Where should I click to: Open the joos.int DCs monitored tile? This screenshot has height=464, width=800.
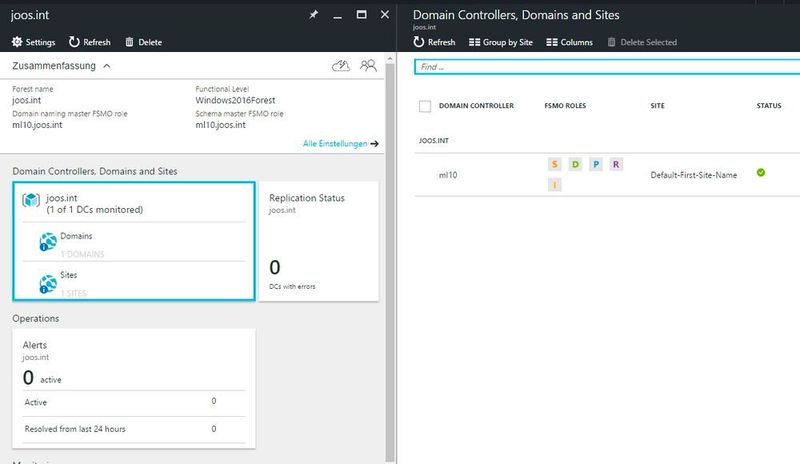click(x=134, y=241)
